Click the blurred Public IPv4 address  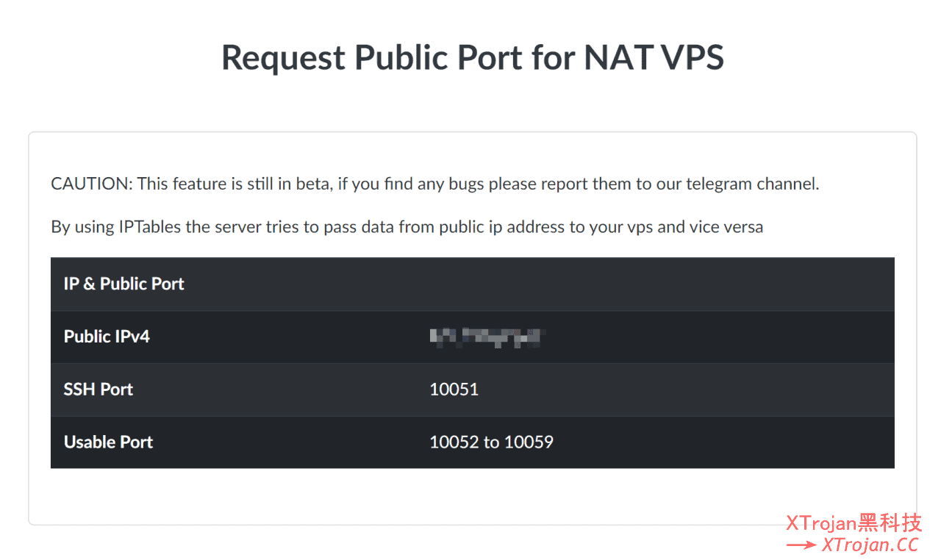pyautogui.click(x=485, y=337)
